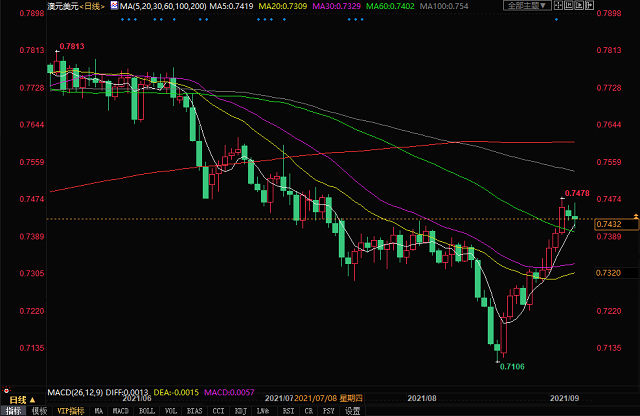Click the MA settings icon before MA(5,20,30...)
Screen dimensions: 640x416
click(111, 6)
